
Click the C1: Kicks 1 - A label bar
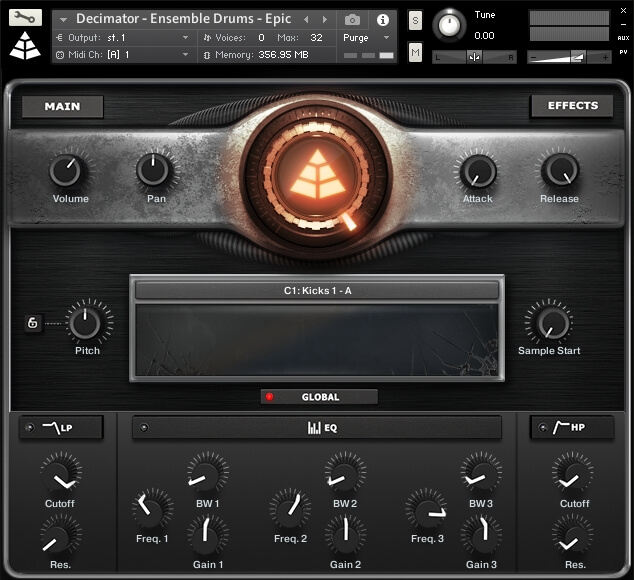(317, 290)
